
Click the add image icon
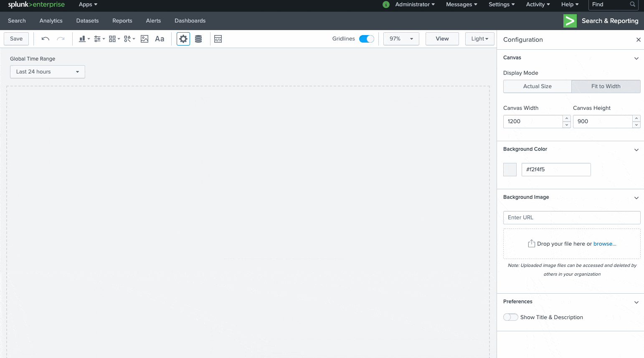pos(145,39)
